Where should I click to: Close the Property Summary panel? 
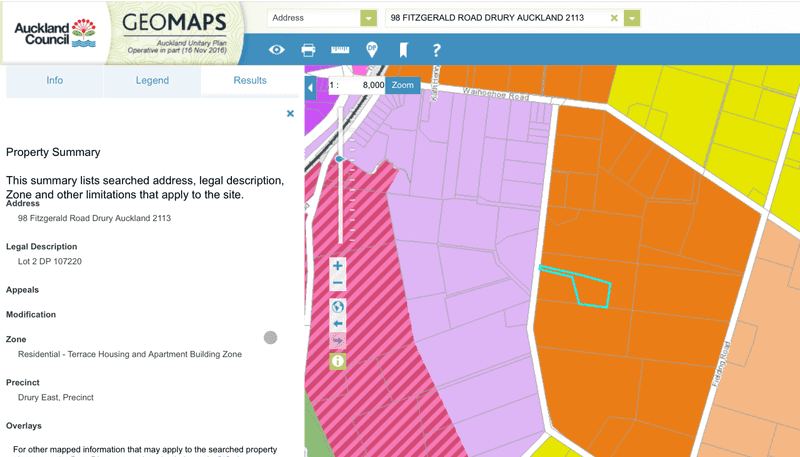290,114
